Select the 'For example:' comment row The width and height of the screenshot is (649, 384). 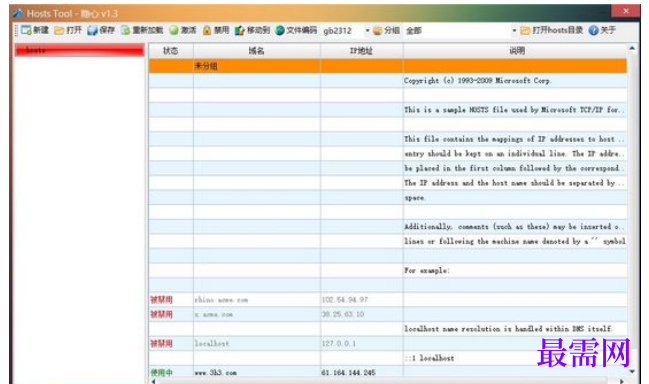[x=388, y=270]
